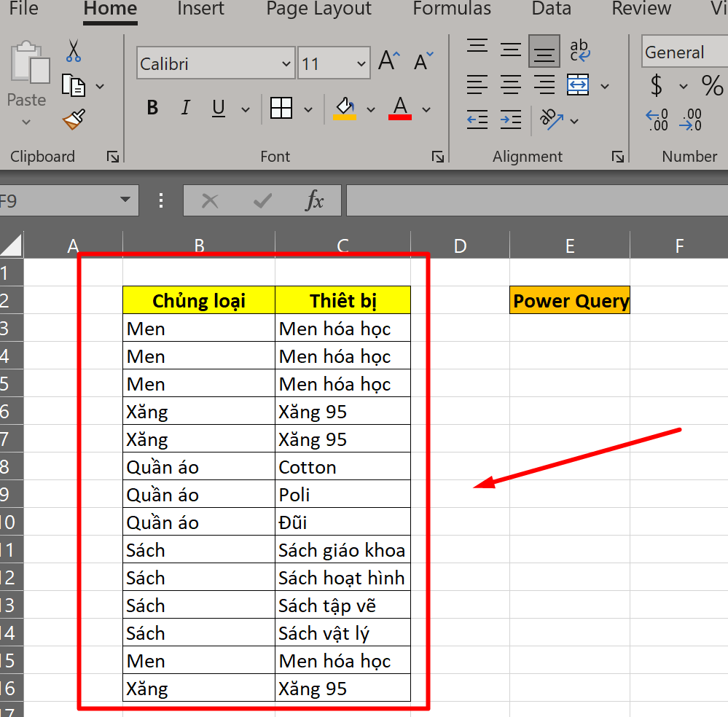The image size is (728, 717).
Task: Click the Italic formatting icon
Action: click(185, 108)
